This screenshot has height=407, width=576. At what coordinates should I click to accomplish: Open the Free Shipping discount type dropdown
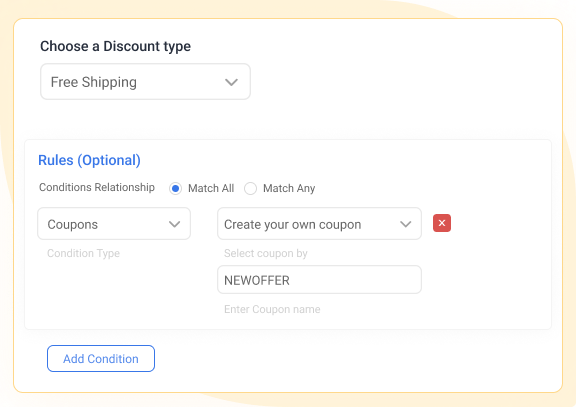[x=145, y=82]
